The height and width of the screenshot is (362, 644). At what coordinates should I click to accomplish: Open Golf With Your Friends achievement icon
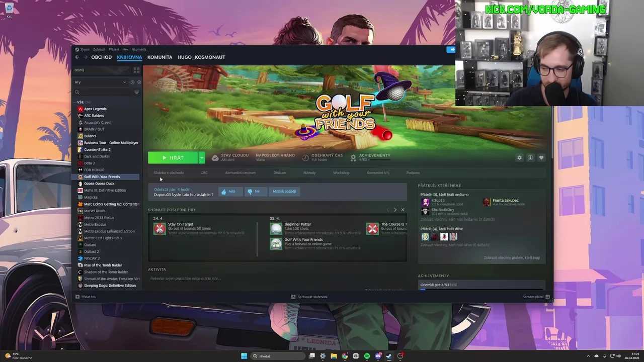pyautogui.click(x=276, y=244)
